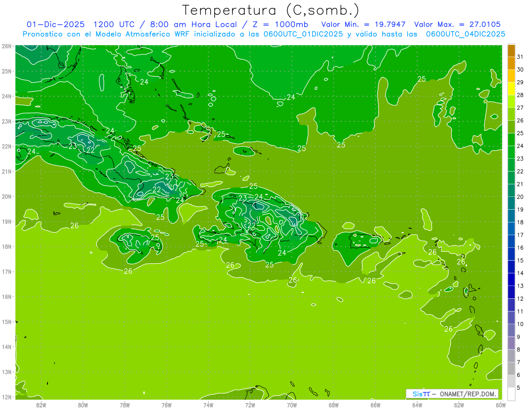Click the 21 label on the color scale
This screenshot has width=532, height=411.
[x=520, y=184]
